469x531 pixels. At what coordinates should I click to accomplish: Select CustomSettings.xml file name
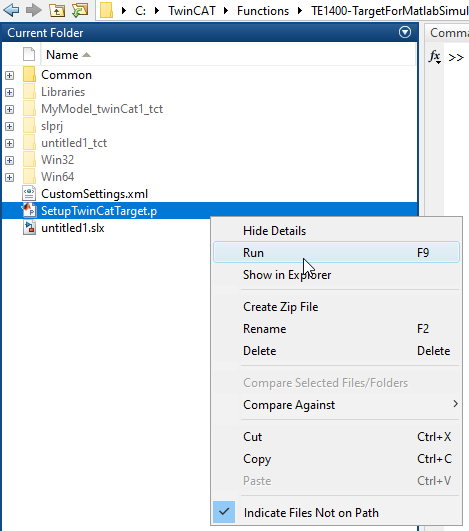pos(94,194)
